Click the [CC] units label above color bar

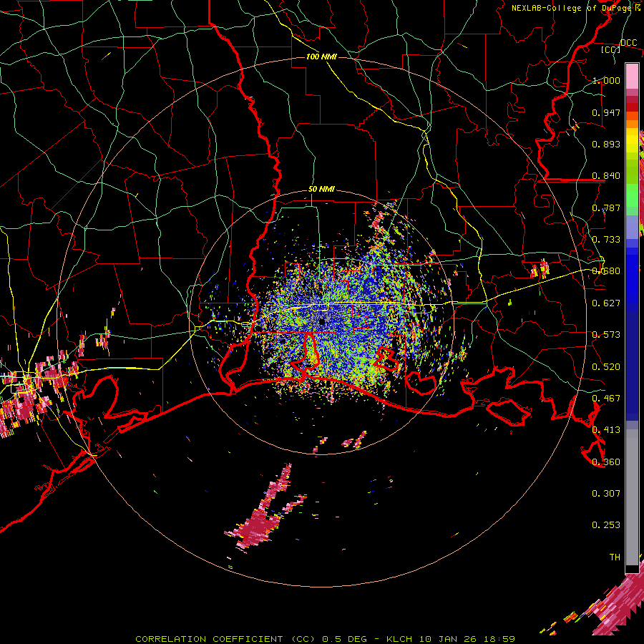tap(611, 49)
